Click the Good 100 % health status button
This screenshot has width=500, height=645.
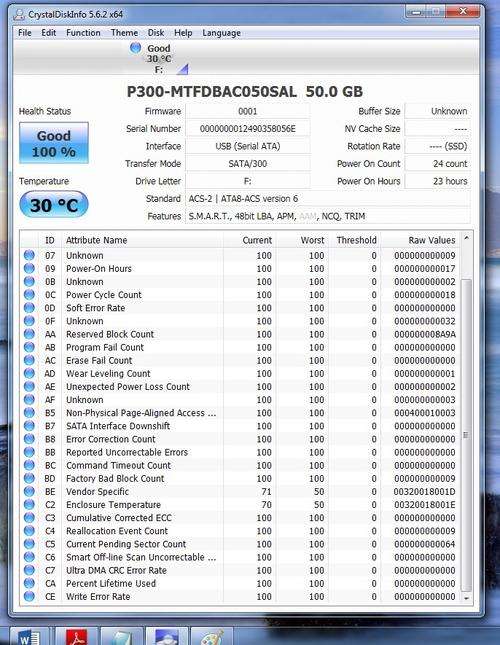click(54, 143)
